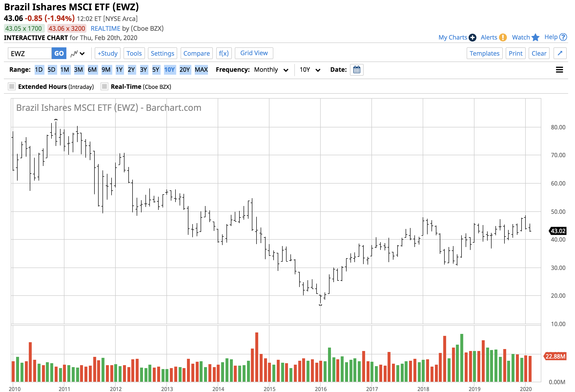
Task: Click the My Charts link
Action: coord(452,37)
